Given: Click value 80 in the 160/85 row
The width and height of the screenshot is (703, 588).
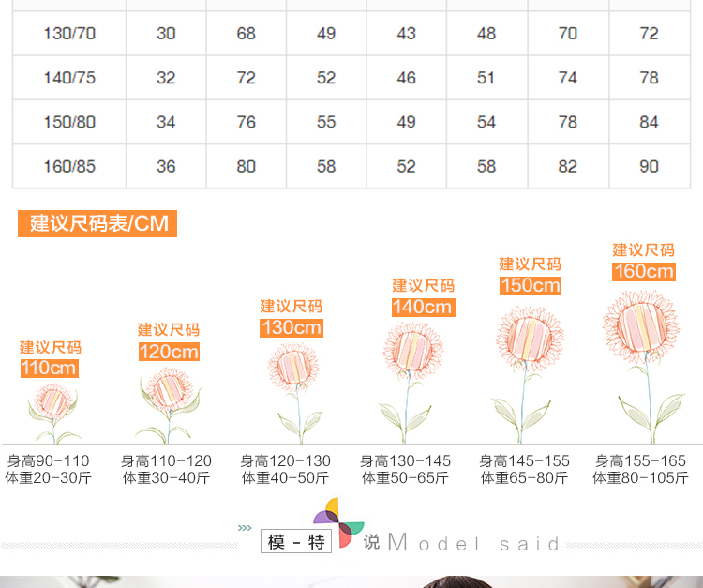Looking at the screenshot, I should coord(247,166).
